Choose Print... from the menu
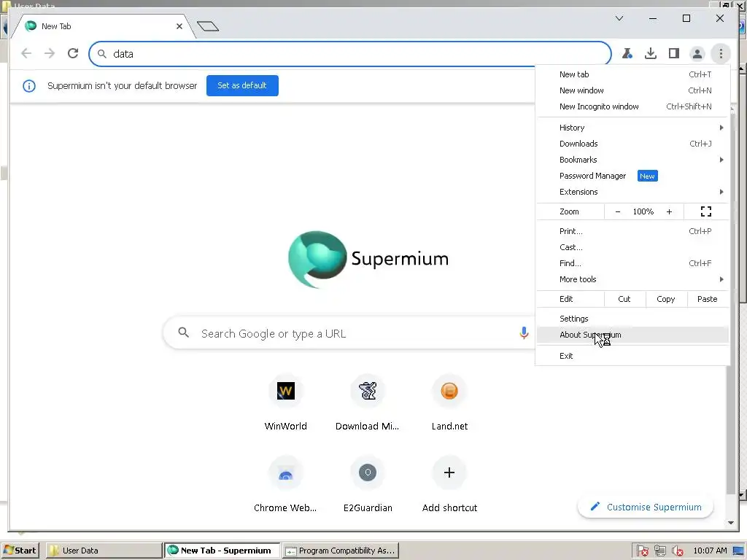This screenshot has height=560, width=747. 632,231
